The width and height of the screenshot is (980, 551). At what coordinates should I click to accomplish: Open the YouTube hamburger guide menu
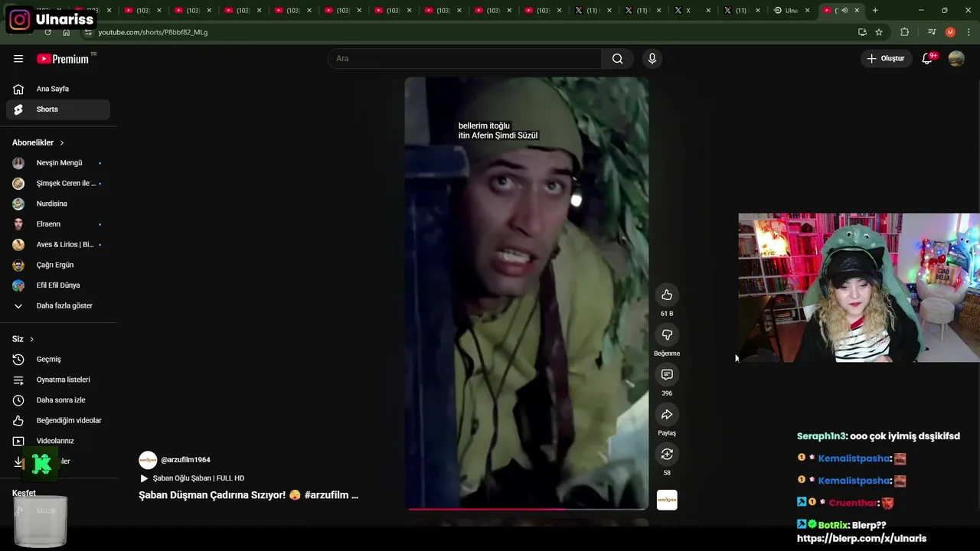[18, 59]
